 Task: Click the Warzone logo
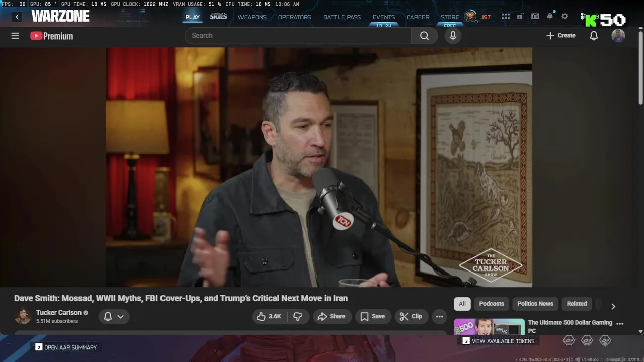coord(60,16)
